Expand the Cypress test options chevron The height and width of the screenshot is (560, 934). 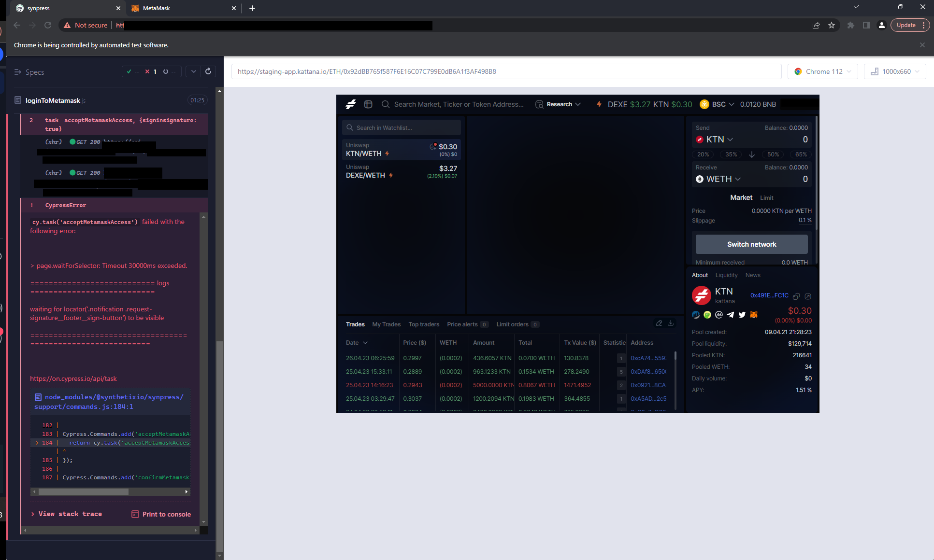(x=193, y=71)
